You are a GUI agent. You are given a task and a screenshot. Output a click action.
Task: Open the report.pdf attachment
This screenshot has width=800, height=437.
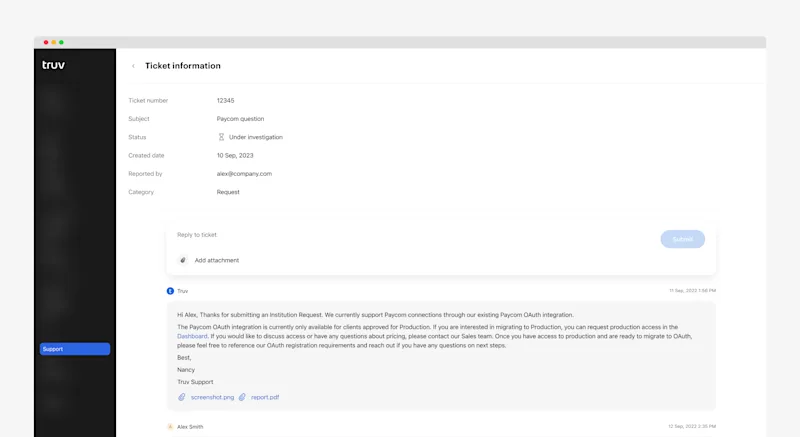(x=265, y=397)
